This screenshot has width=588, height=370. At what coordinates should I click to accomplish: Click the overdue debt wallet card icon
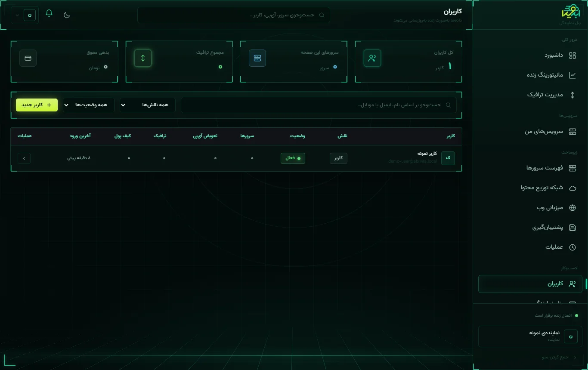click(28, 58)
